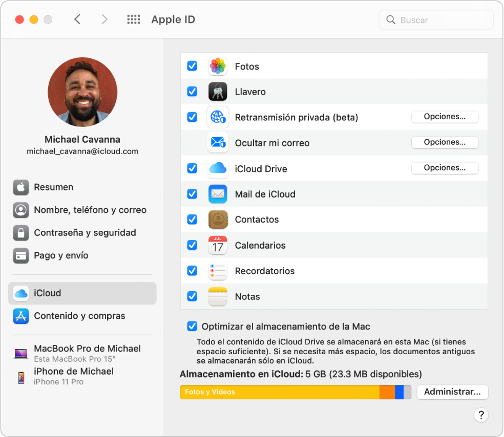Image resolution: width=504 pixels, height=437 pixels.
Task: Click the Ocultar mi correo icon
Action: [218, 143]
